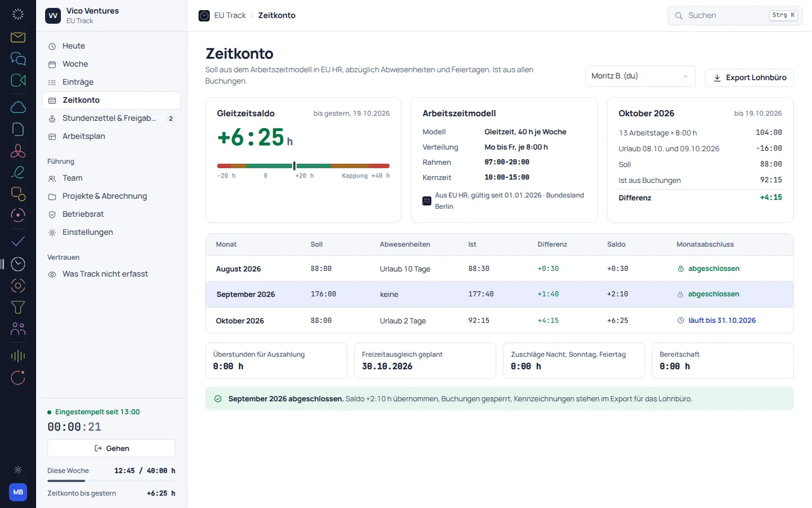Click the Überstunden für Auszahlung card
This screenshot has height=508, width=812.
click(276, 361)
